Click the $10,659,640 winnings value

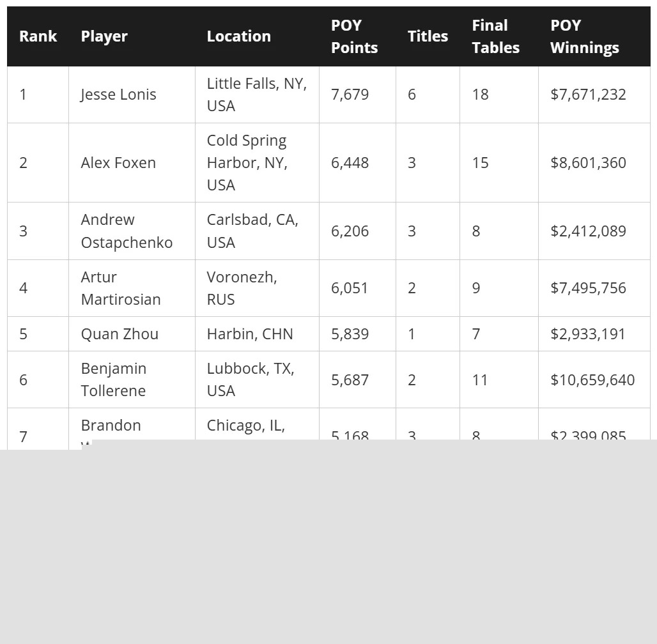pyautogui.click(x=592, y=380)
